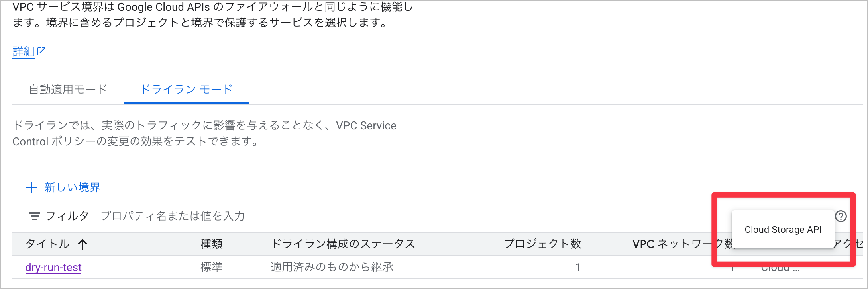Sort by the タイトル column header

47,244
